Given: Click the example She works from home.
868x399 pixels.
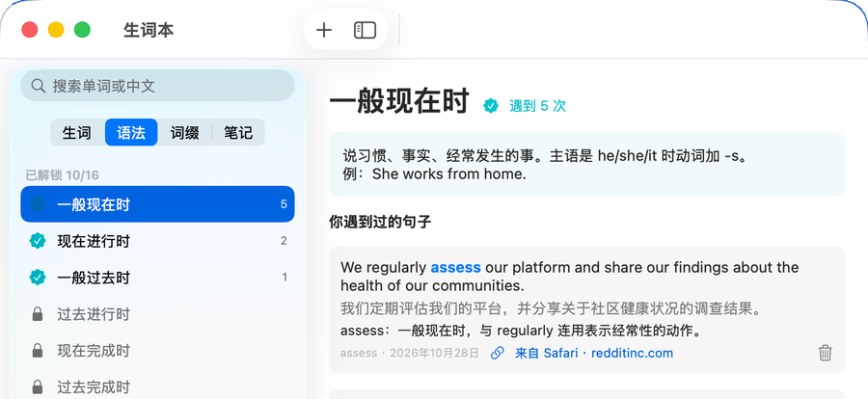Looking at the screenshot, I should point(448,174).
